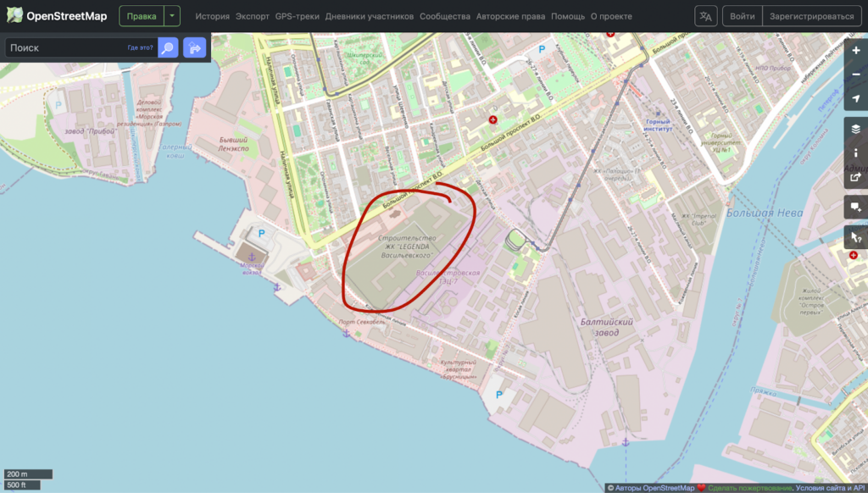Open the Экспорт menu item
The image size is (868, 493).
(x=253, y=16)
